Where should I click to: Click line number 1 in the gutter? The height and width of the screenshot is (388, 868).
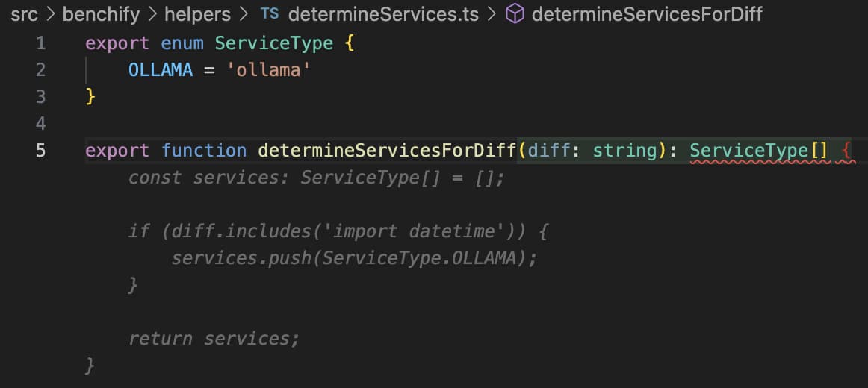pyautogui.click(x=40, y=43)
